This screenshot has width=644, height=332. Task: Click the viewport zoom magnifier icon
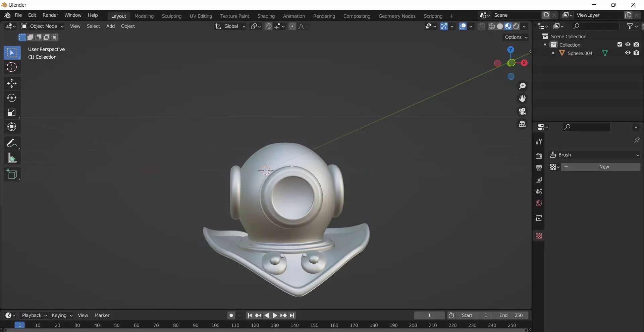click(522, 86)
